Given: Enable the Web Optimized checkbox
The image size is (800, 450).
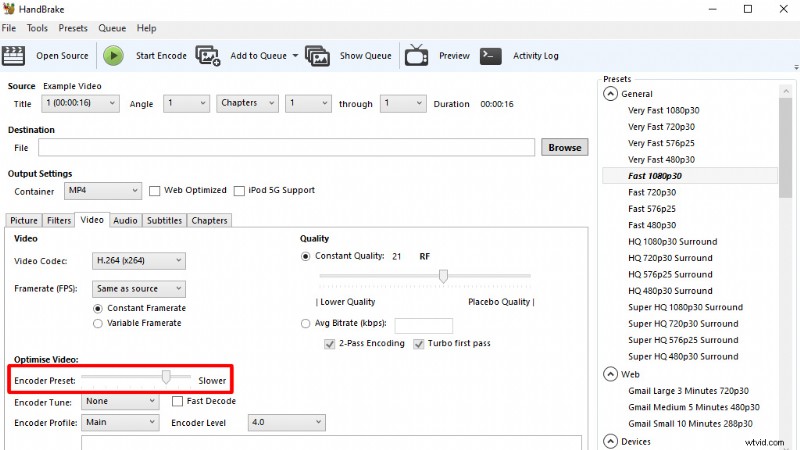Looking at the screenshot, I should coord(155,191).
